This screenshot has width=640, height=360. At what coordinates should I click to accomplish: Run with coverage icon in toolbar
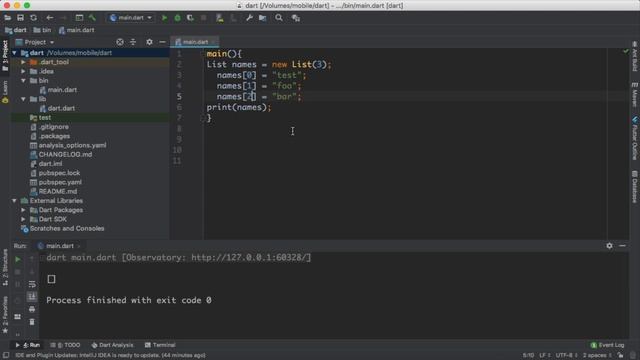[190, 18]
